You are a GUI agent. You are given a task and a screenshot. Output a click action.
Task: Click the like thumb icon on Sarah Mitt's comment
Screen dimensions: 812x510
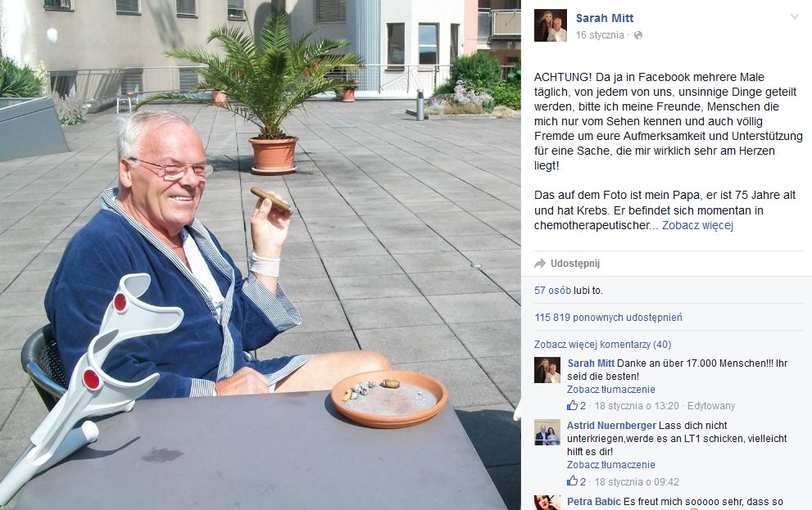tap(572, 405)
